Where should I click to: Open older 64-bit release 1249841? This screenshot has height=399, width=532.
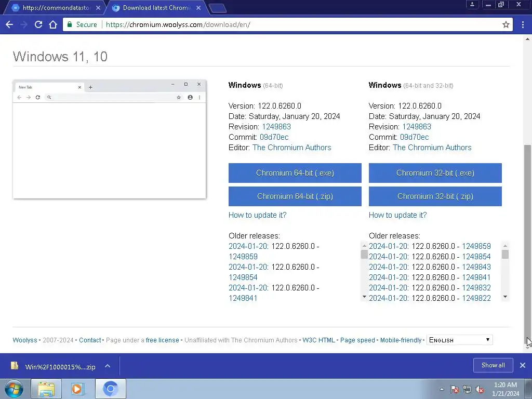[x=243, y=298]
